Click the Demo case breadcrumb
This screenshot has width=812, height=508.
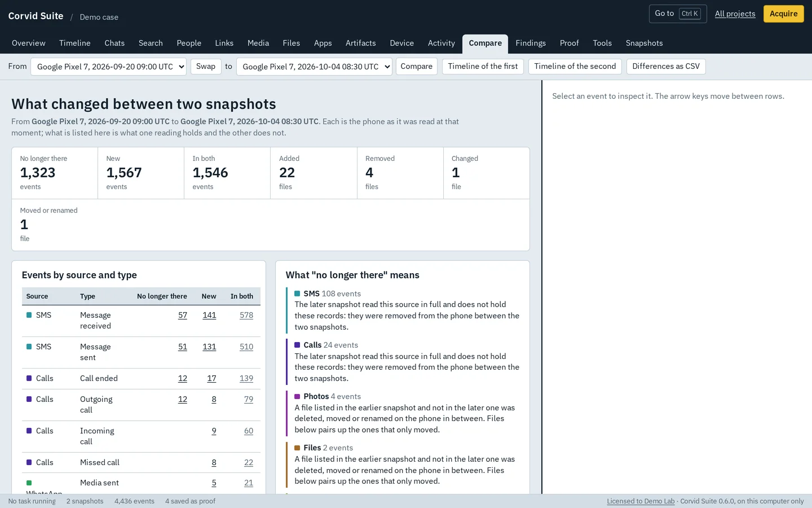point(99,17)
